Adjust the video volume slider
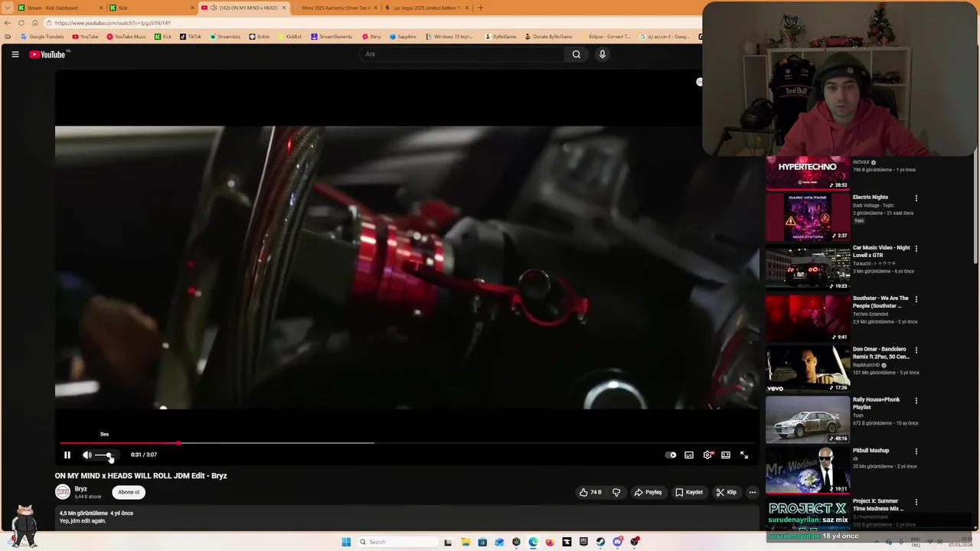The height and width of the screenshot is (551, 980). [103, 455]
